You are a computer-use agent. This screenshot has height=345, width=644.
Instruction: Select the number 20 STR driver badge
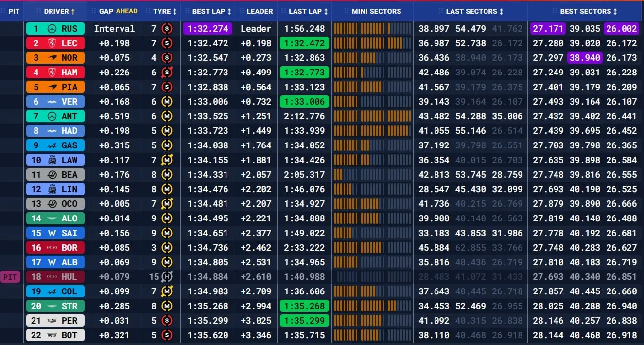pos(55,306)
